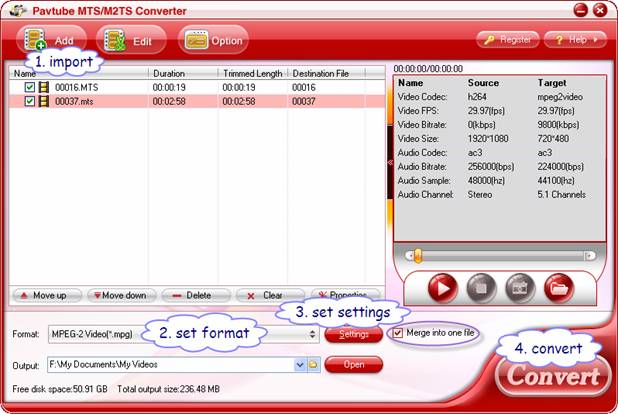Select the 00016.MTS file name
618x414 pixels.
coord(76,88)
